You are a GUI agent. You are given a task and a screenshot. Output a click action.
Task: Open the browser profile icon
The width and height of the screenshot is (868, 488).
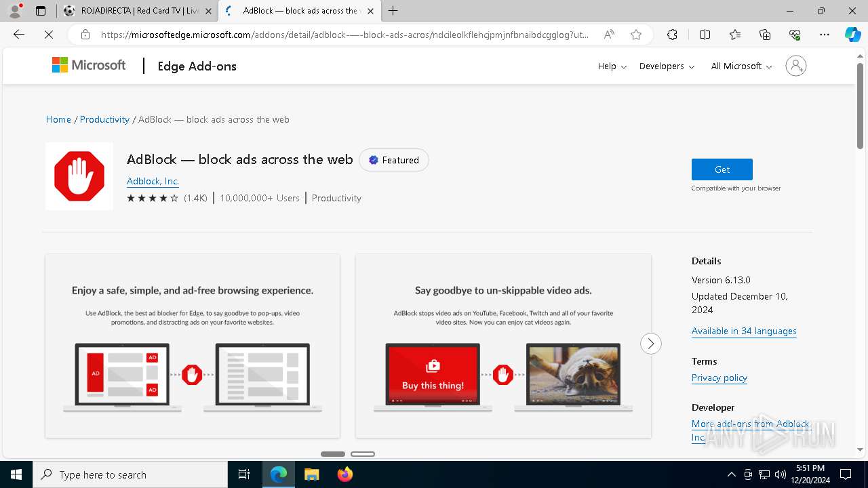[x=15, y=11]
